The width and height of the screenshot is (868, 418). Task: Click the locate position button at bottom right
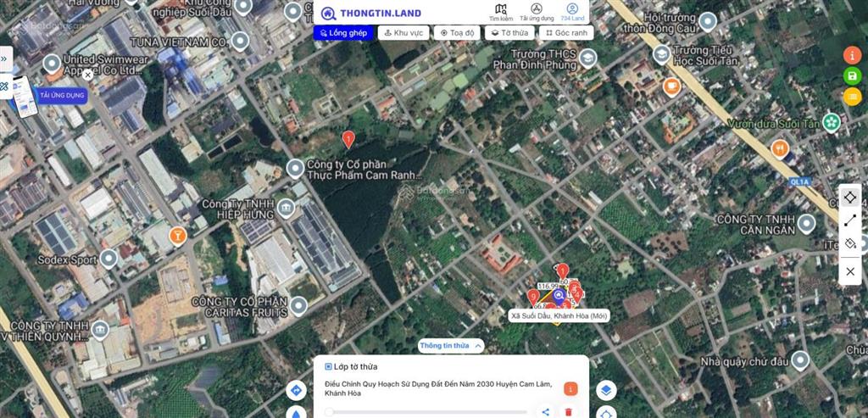tap(606, 413)
